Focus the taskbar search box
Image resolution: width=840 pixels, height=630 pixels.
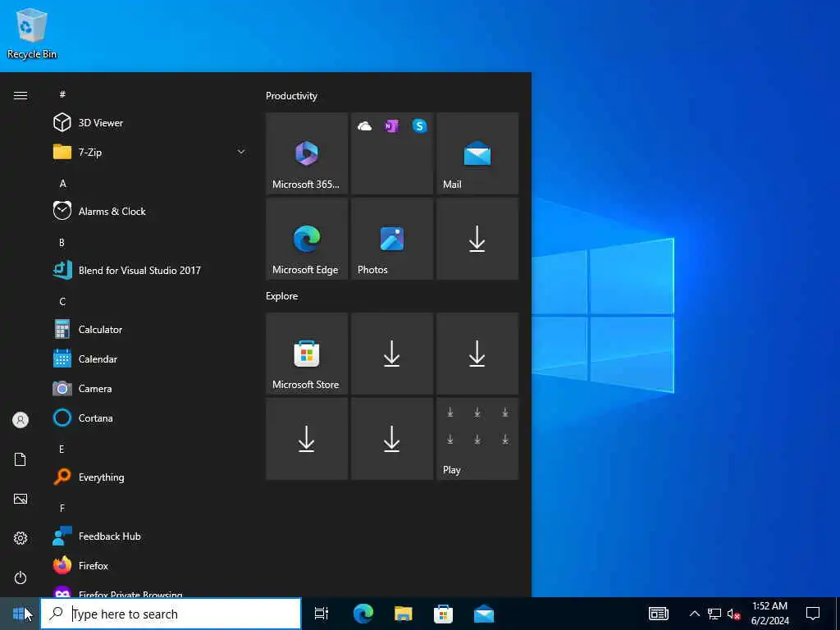tap(171, 614)
